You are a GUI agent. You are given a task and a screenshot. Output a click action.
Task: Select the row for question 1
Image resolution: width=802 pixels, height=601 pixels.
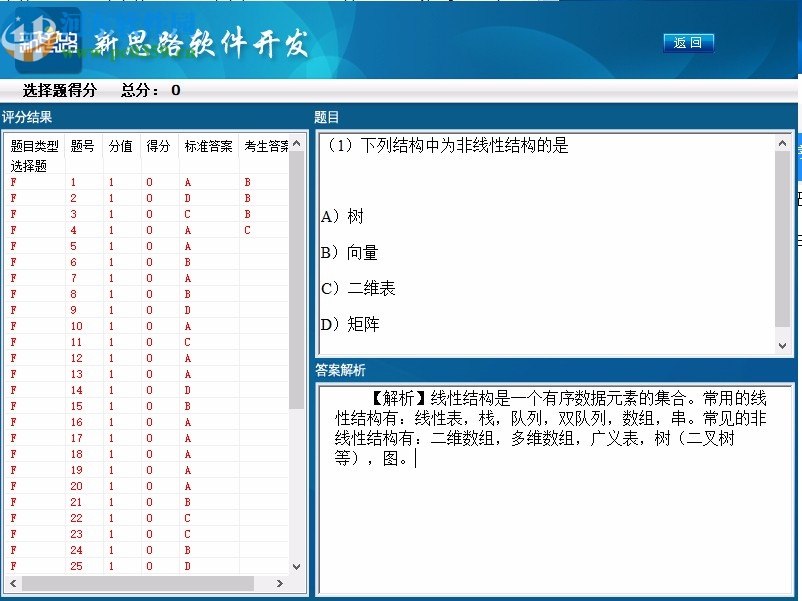click(x=120, y=182)
